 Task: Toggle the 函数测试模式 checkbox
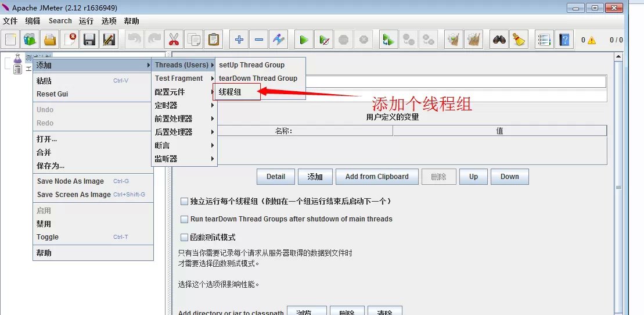point(185,237)
